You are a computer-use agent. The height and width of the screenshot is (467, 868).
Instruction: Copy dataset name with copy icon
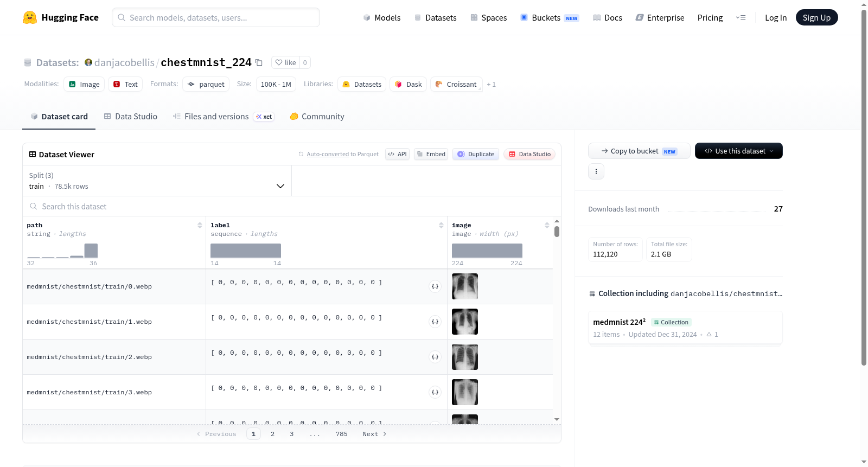point(259,63)
